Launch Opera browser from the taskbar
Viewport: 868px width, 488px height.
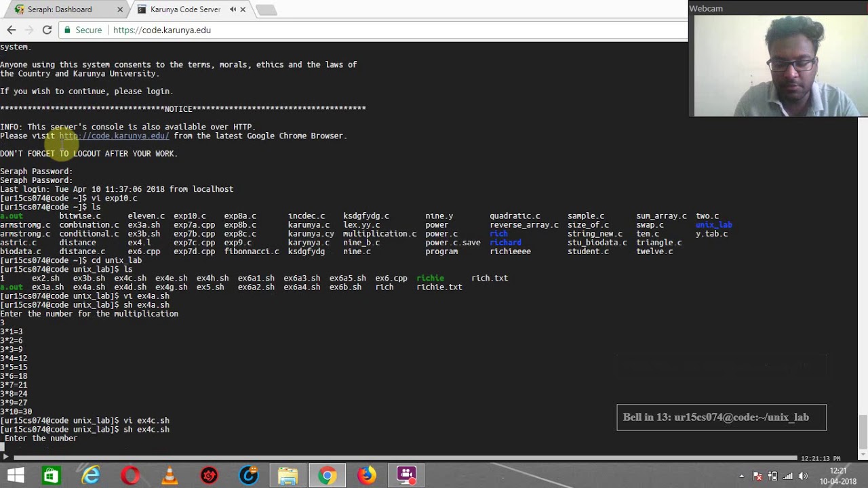[130, 476]
